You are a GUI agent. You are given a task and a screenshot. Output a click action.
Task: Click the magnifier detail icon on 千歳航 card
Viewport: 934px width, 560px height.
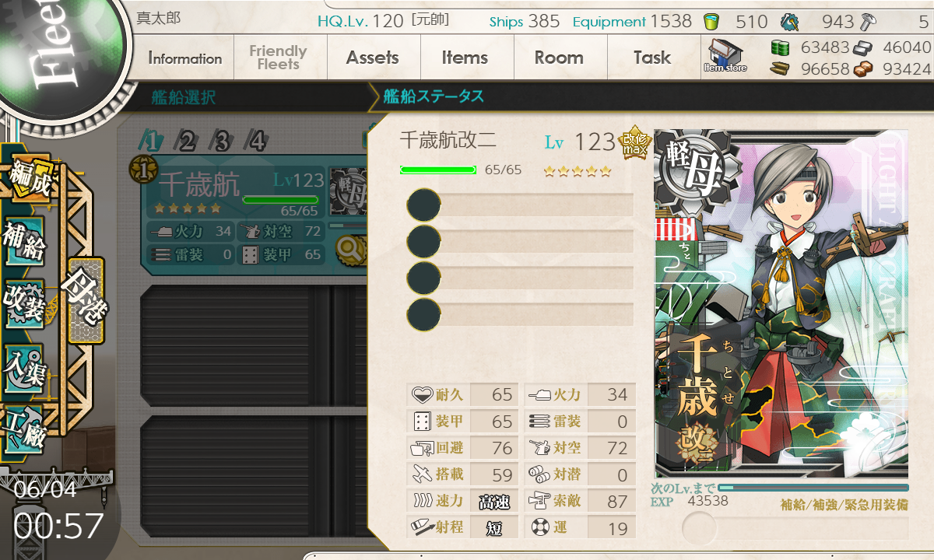pyautogui.click(x=351, y=249)
